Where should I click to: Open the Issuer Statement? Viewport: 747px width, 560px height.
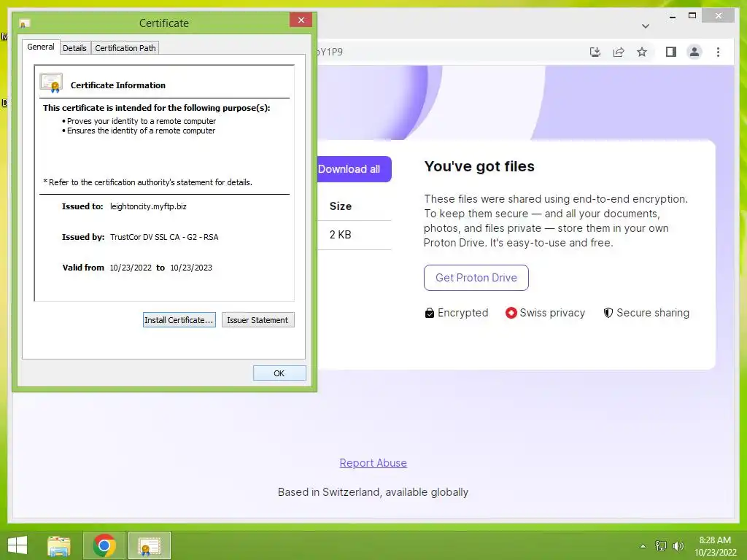click(258, 320)
